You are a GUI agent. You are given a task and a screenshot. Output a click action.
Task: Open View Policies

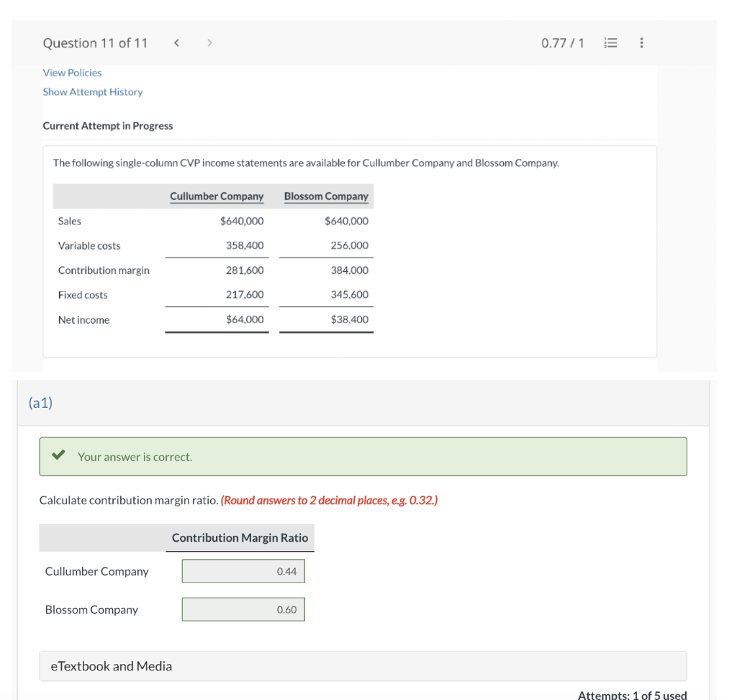pyautogui.click(x=72, y=73)
